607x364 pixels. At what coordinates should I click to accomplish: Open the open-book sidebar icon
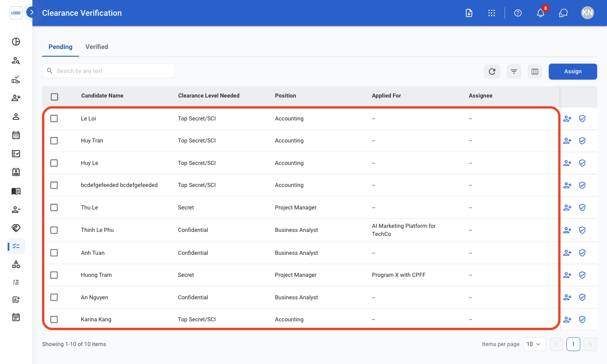click(x=16, y=191)
